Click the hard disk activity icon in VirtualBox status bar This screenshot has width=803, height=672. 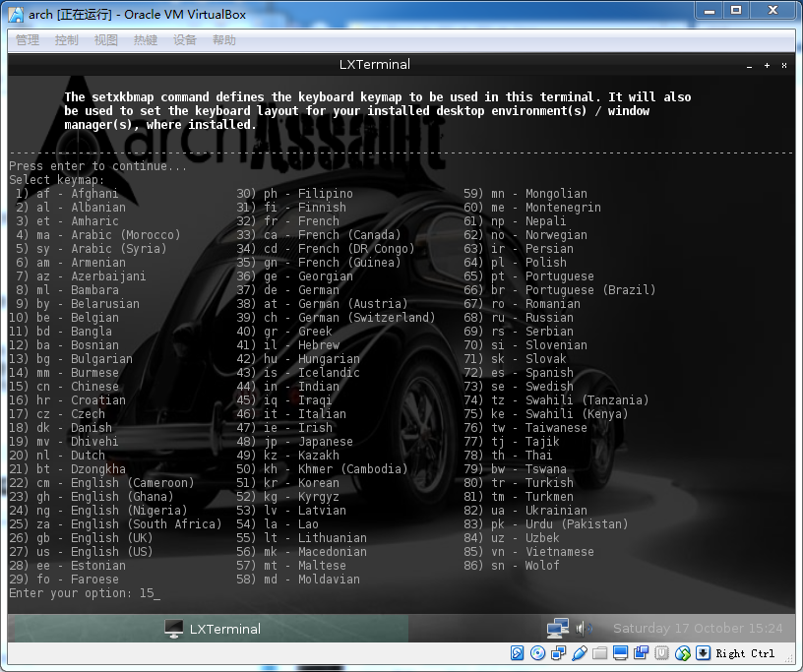(x=518, y=653)
